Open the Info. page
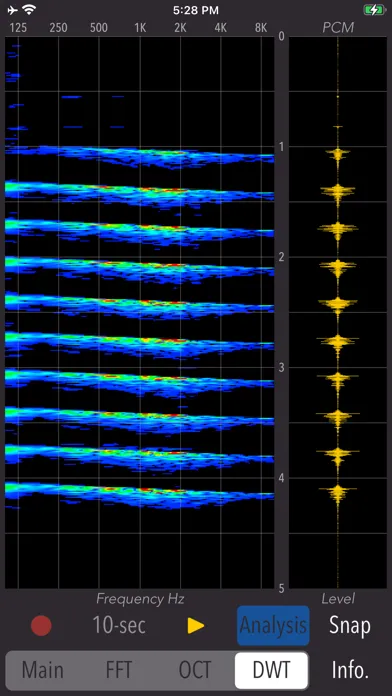Image resolution: width=392 pixels, height=696 pixels. (350, 670)
